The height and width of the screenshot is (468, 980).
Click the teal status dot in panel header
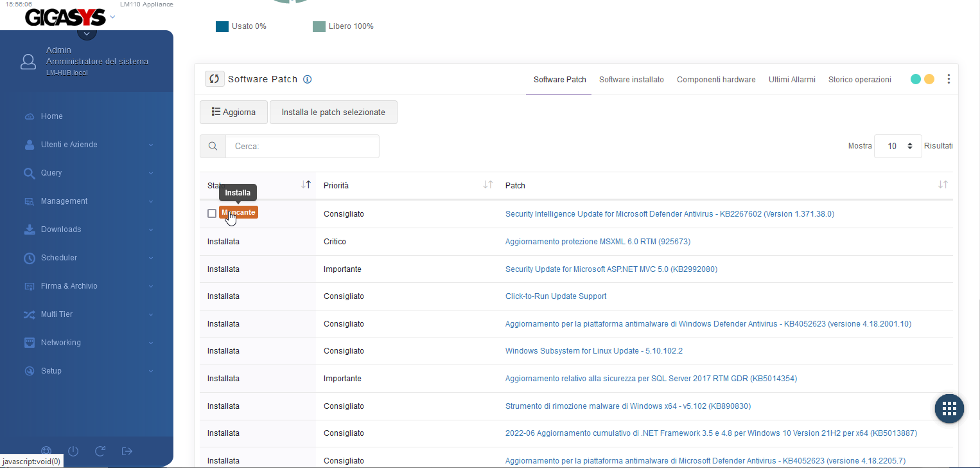click(x=916, y=79)
